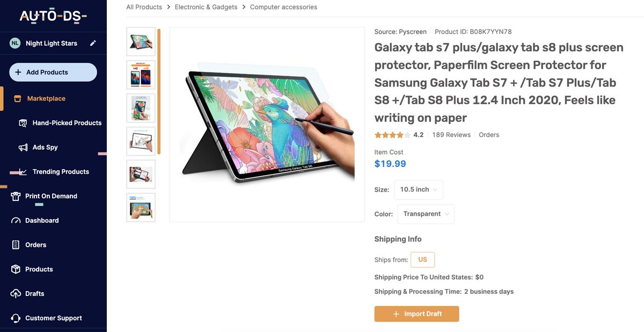Navigate to Dashboard from the sidebar
Viewport: 644px width, 332px height.
pos(41,220)
